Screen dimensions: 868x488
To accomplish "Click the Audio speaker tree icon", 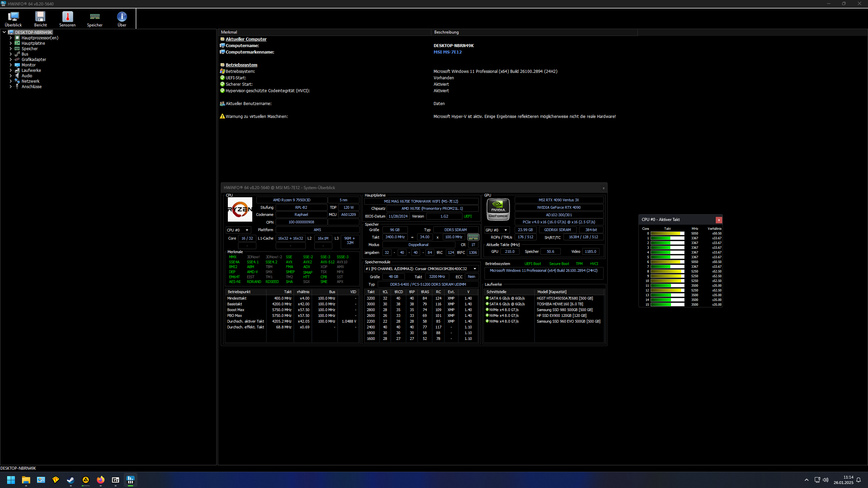I will (x=17, y=76).
